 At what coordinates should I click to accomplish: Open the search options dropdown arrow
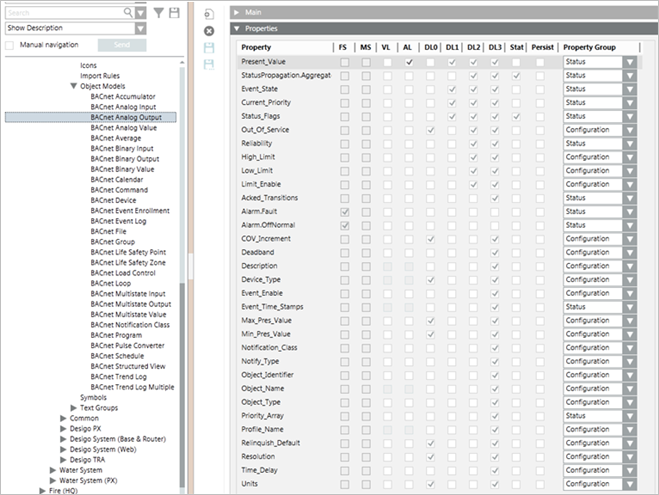tap(140, 13)
